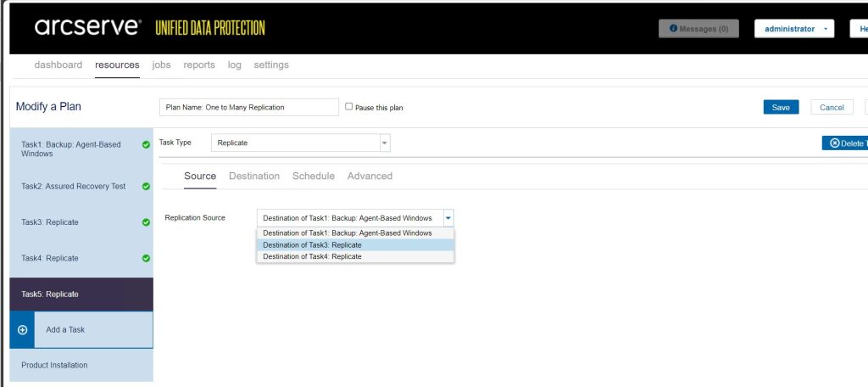Click the Task Type Replicate combo box

click(x=301, y=143)
